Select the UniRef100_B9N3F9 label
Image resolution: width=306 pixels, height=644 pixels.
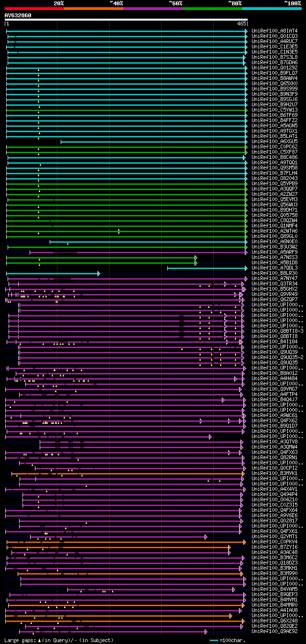click(x=274, y=94)
